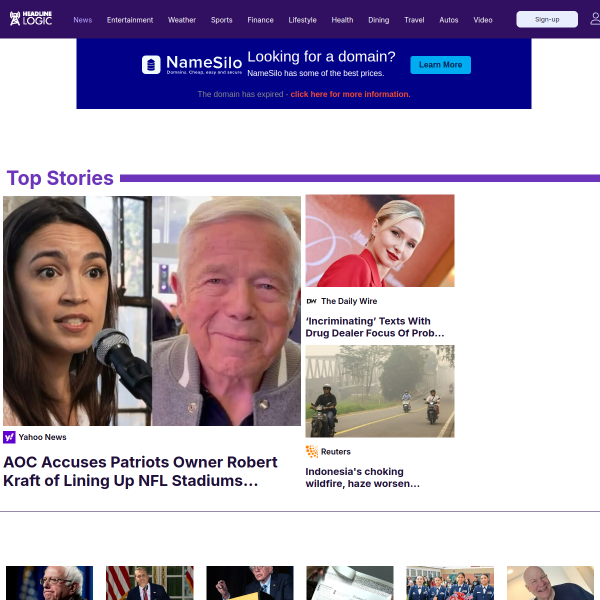This screenshot has width=600, height=600.
Task: Click the Top Stories section heading
Action: pos(60,178)
